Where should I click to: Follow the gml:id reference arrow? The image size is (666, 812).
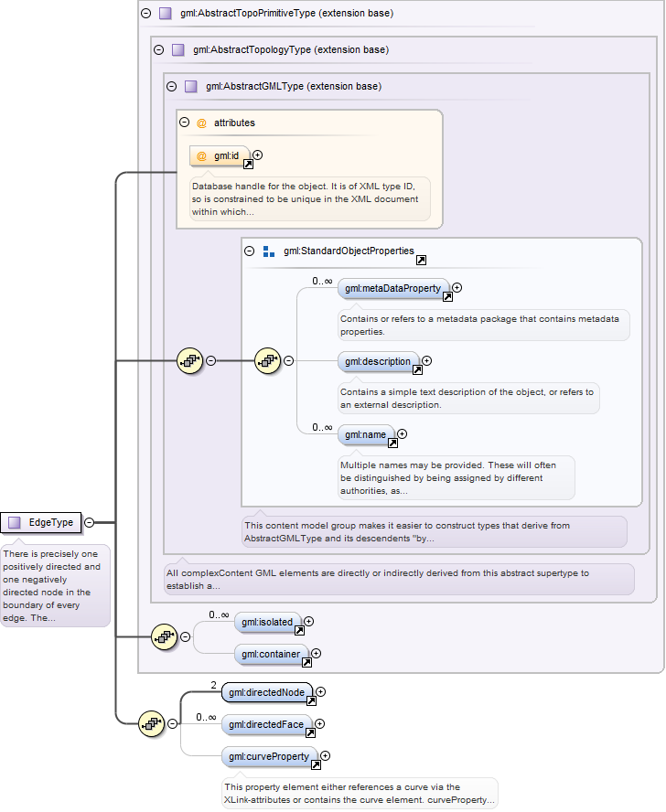tap(248, 165)
